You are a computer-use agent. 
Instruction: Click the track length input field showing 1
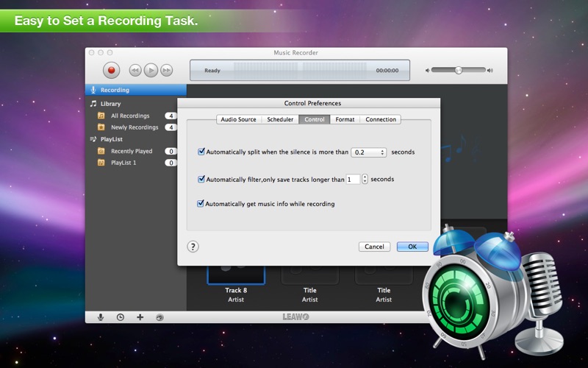coord(353,180)
